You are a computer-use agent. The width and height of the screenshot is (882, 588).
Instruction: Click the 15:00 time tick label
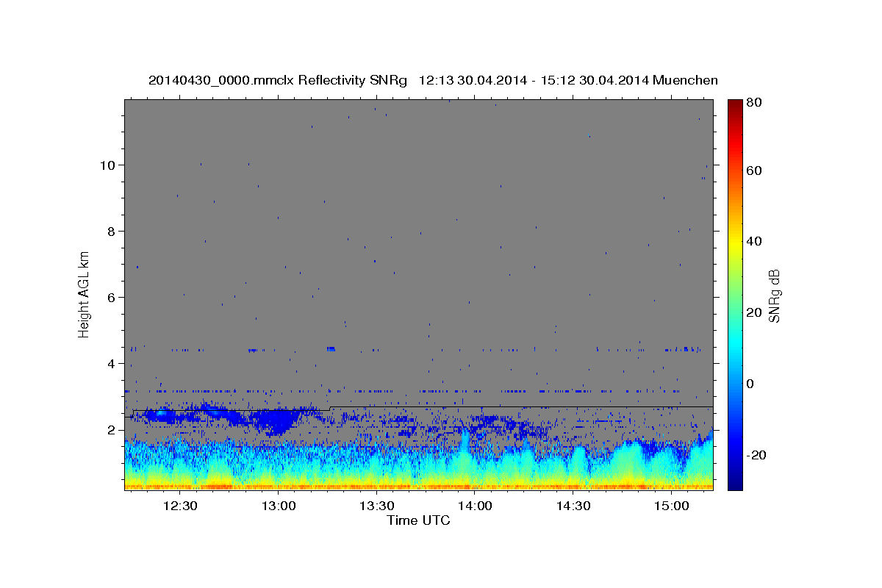673,506
